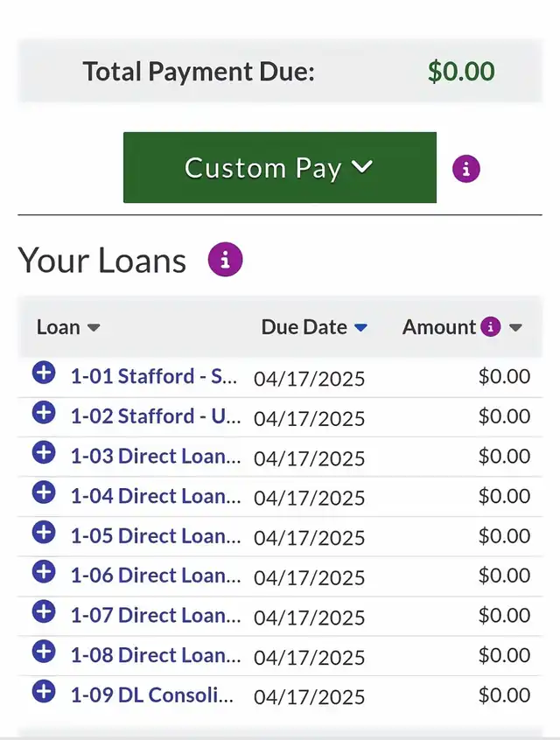
Task: Expand loan 1-02 Stafford plus icon
Action: tap(44, 413)
